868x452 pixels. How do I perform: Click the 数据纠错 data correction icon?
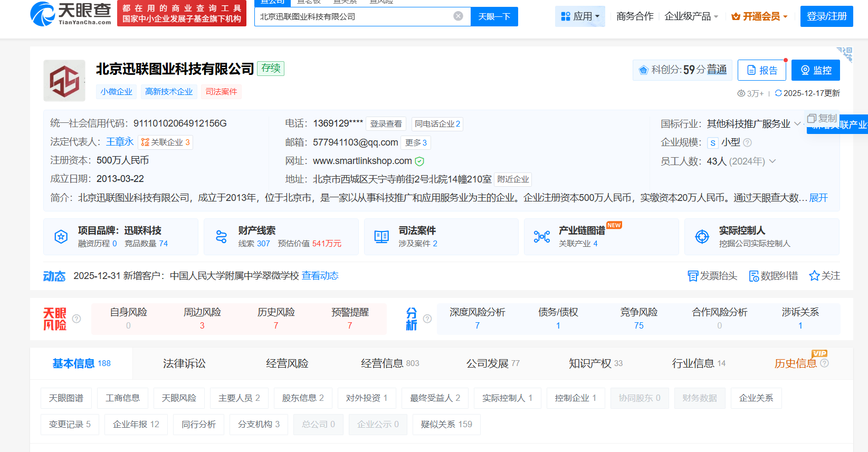pos(754,276)
